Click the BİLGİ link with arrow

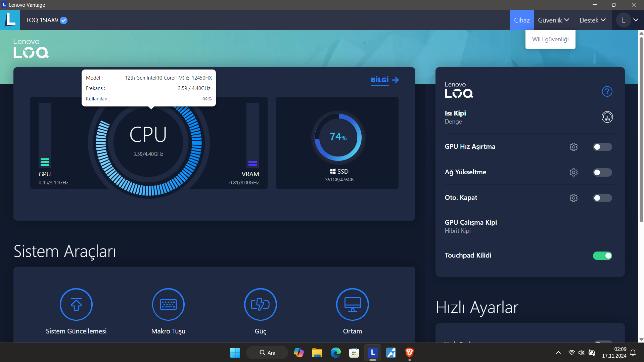384,80
